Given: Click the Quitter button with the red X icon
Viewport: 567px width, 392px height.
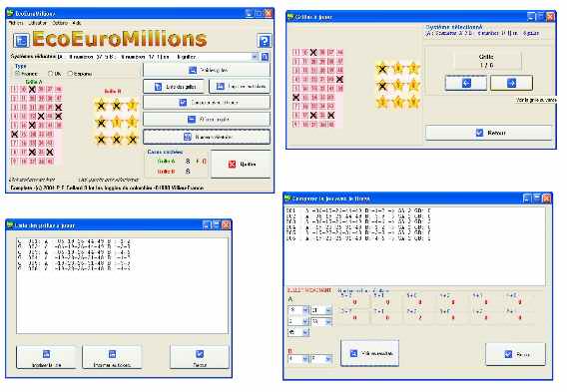Looking at the screenshot, I should (241, 164).
